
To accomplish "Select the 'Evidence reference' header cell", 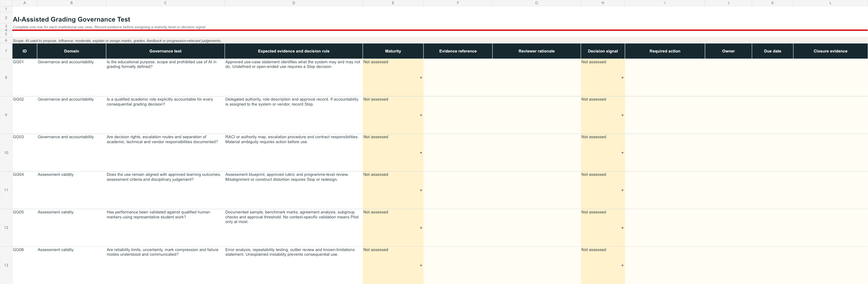I will click(458, 51).
